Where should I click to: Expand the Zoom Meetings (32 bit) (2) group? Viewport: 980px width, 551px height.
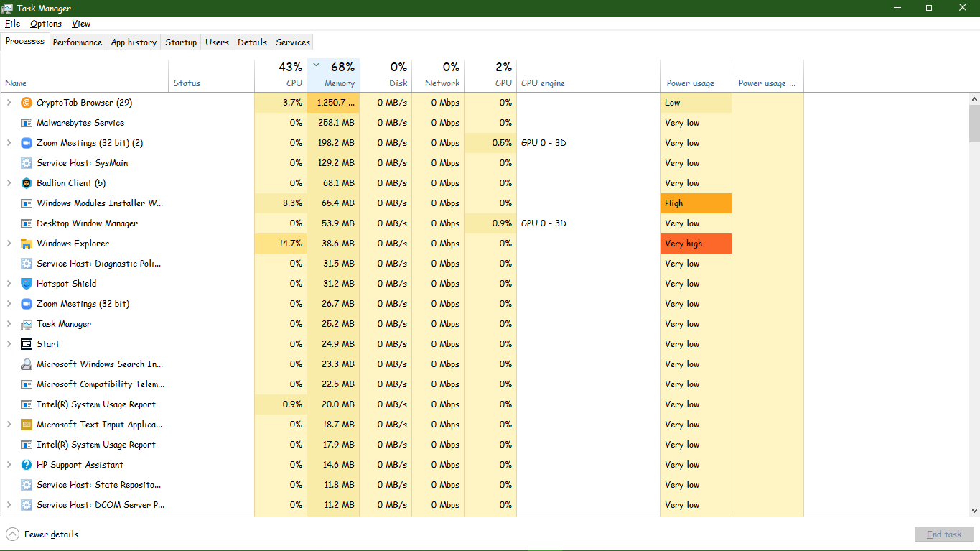coord(9,143)
